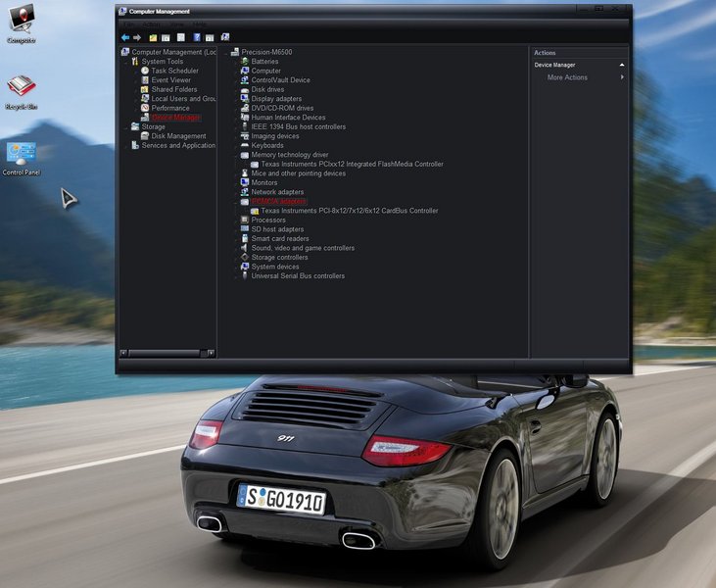Select Disk Management under Storage
The width and height of the screenshot is (716, 588).
point(178,136)
